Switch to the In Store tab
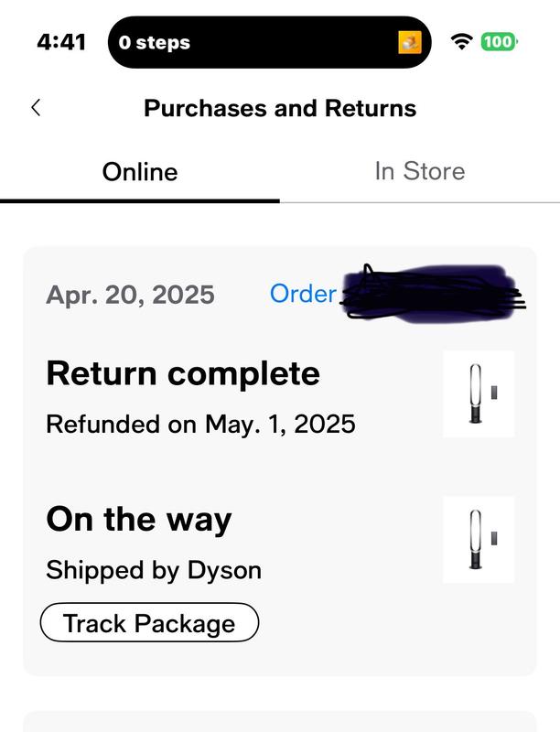The width and height of the screenshot is (560, 732). coord(420,172)
